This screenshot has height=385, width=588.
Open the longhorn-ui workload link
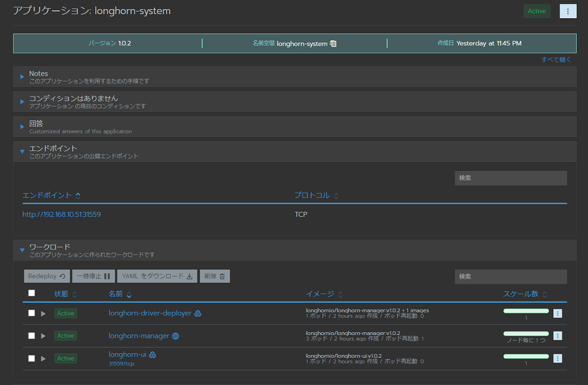(x=128, y=354)
